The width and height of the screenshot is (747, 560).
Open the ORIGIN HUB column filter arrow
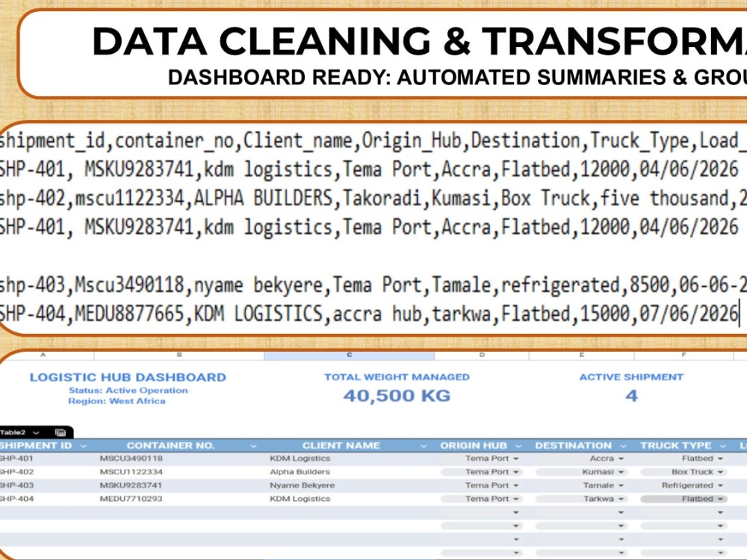[518, 447]
